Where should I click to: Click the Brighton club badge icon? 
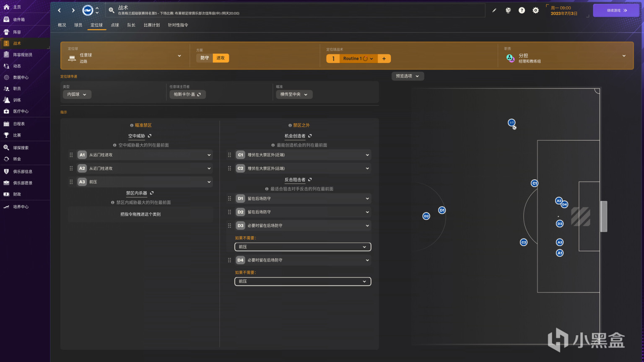[88, 10]
